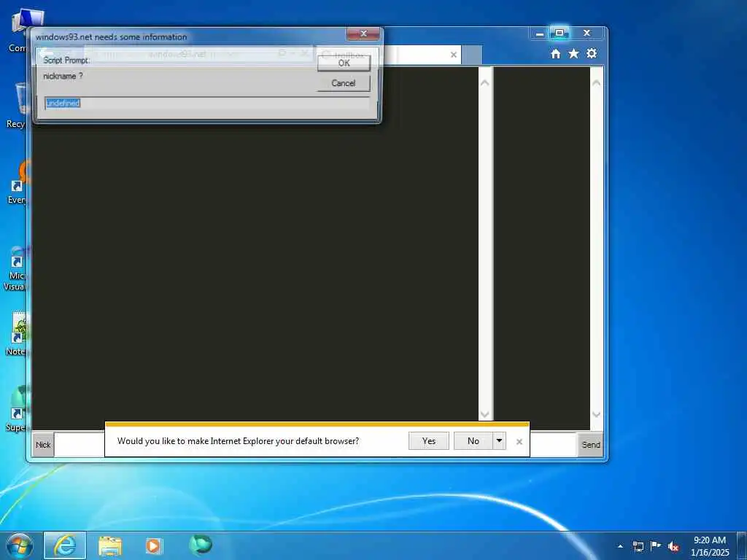Focus the nickname text field containing 'undefined'
The height and width of the screenshot is (560, 747).
coord(206,104)
